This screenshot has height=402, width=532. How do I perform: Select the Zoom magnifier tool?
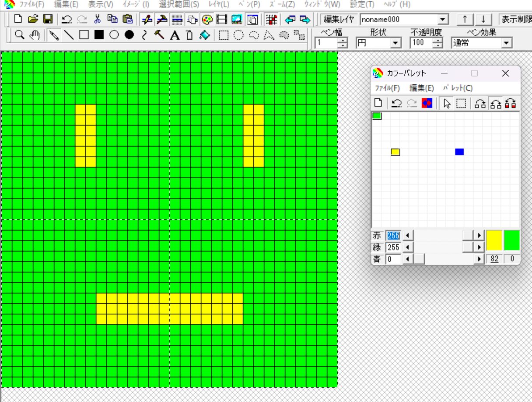(x=19, y=35)
